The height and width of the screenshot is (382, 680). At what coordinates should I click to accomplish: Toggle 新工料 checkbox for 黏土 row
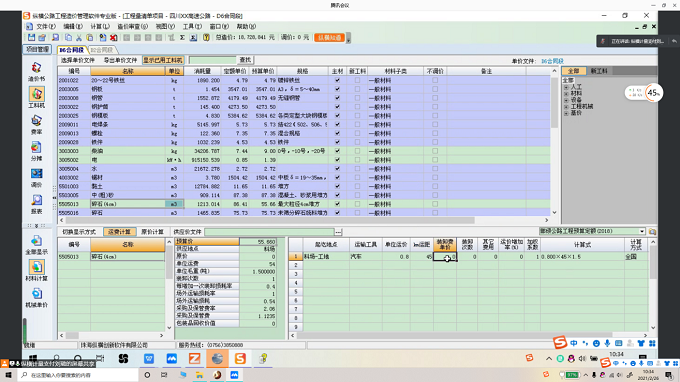pyautogui.click(x=357, y=186)
